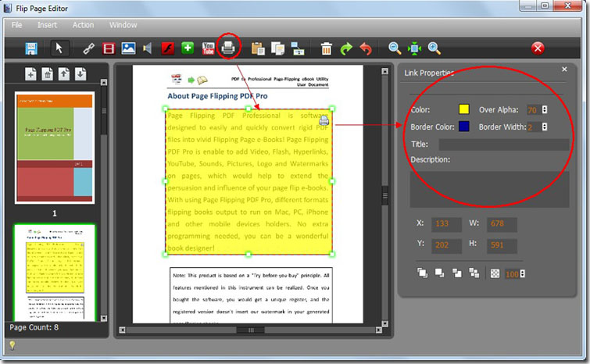
Task: Zoom in with the plus magnifier
Action: coord(434,48)
